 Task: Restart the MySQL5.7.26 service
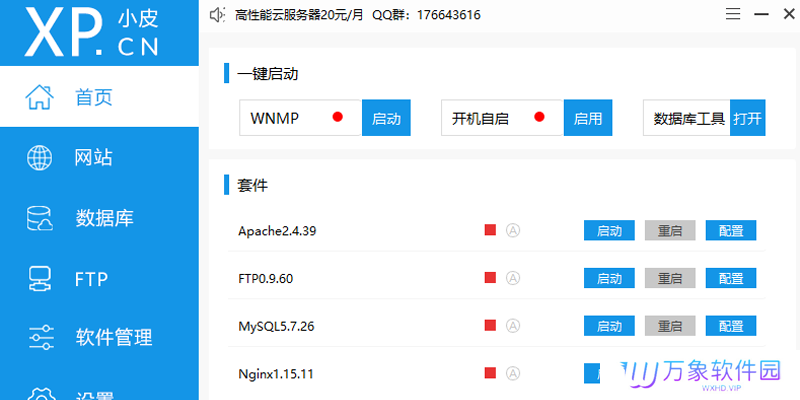click(670, 326)
